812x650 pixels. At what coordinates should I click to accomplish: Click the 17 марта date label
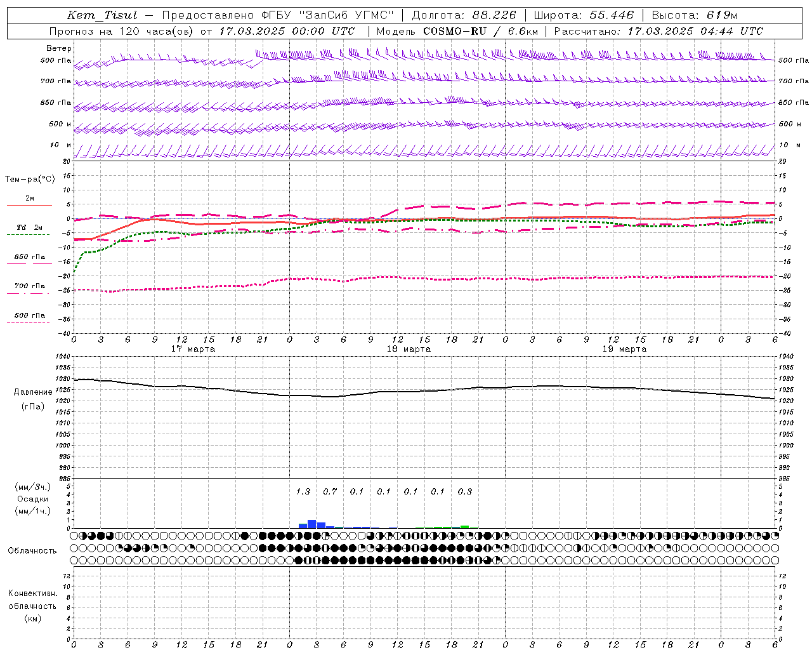coord(193,349)
